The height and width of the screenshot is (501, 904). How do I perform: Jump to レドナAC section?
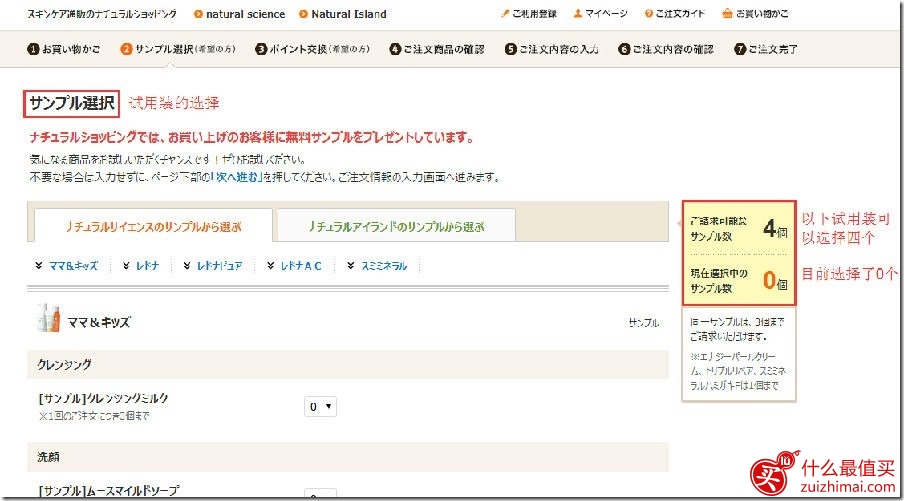tap(301, 266)
